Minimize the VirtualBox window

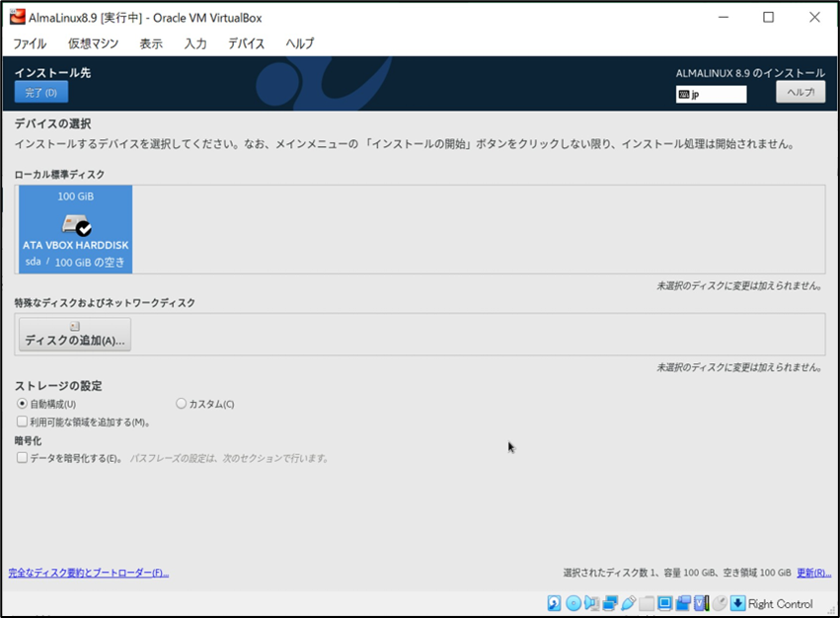pos(724,17)
